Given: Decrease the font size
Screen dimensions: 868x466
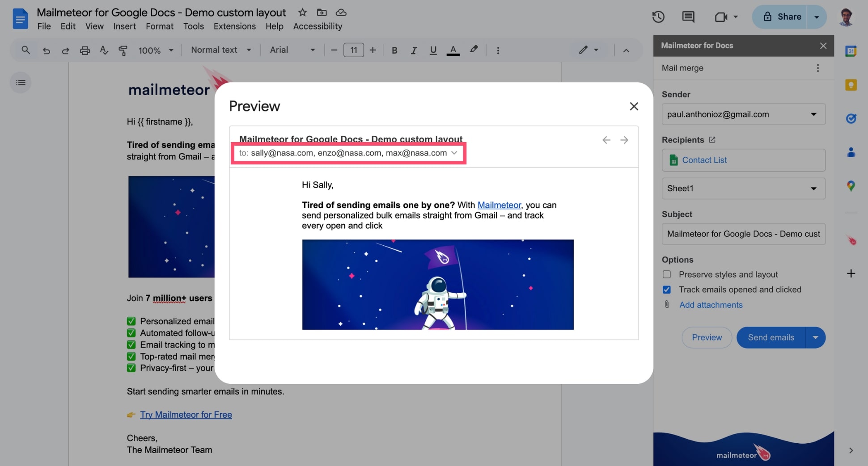Looking at the screenshot, I should point(334,50).
